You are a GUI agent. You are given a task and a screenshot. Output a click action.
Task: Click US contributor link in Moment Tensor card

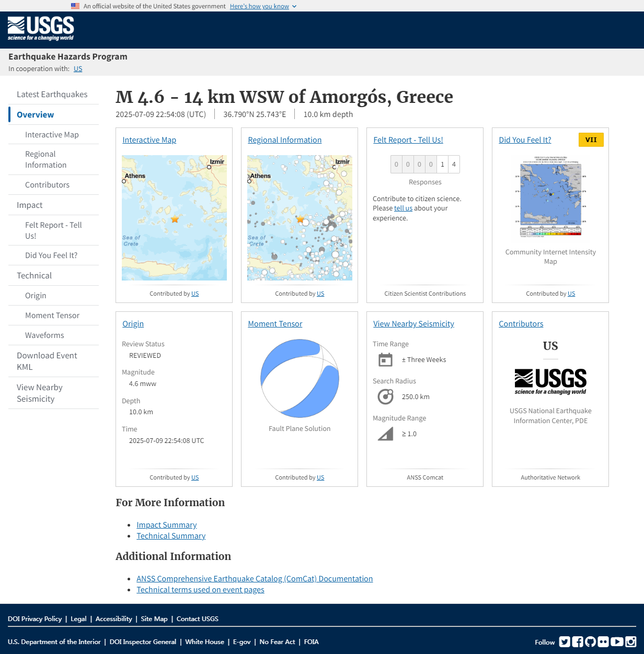(x=320, y=477)
